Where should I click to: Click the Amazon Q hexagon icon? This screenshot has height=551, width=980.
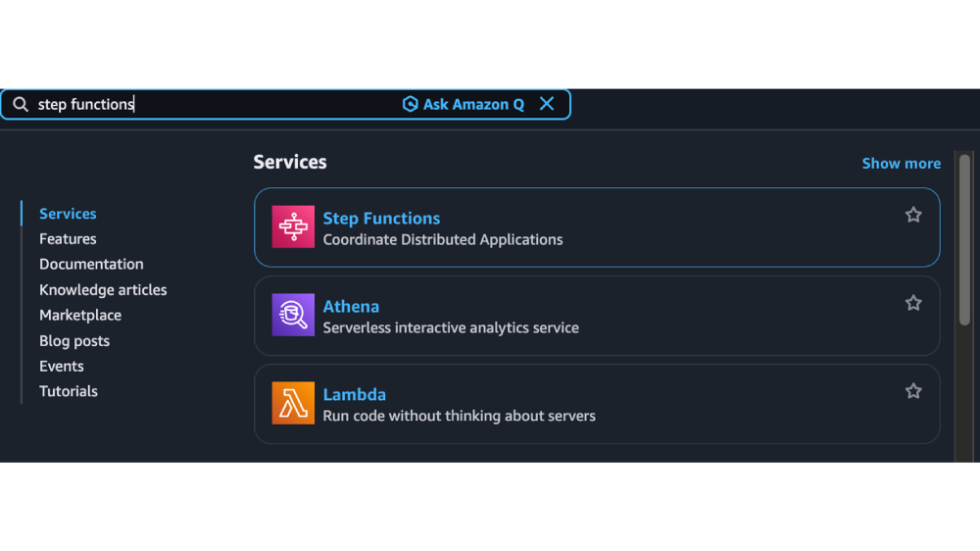[411, 104]
